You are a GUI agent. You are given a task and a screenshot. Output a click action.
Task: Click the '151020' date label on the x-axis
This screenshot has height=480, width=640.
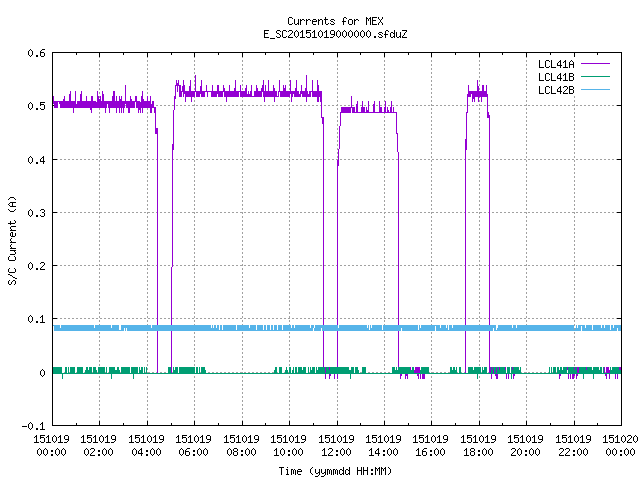(620, 439)
